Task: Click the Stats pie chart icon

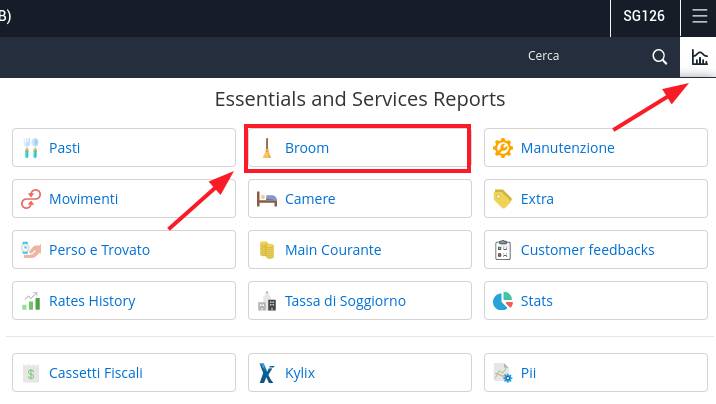Action: (x=503, y=301)
